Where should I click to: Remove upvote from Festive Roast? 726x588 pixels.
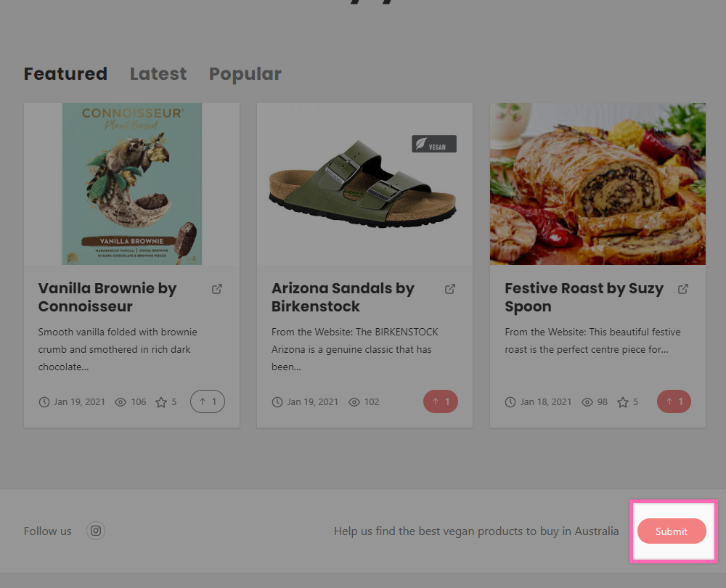[674, 401]
